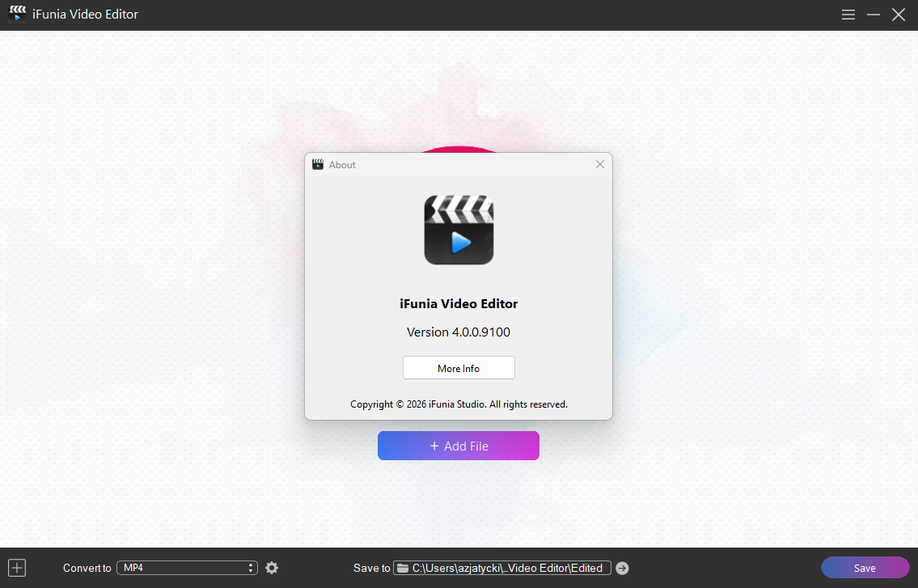Click the iFunia app icon in the main title bar
Viewport: 918px width, 588px height.
(x=17, y=14)
